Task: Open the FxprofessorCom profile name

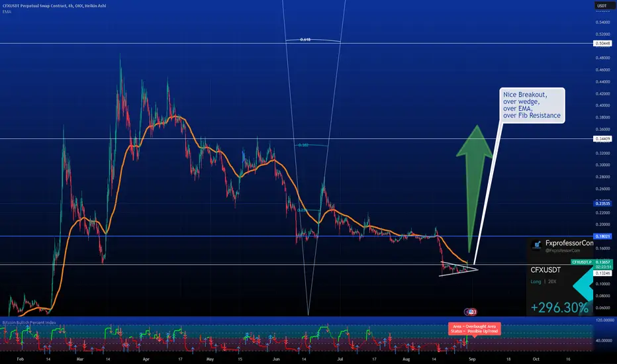Action: (569, 243)
